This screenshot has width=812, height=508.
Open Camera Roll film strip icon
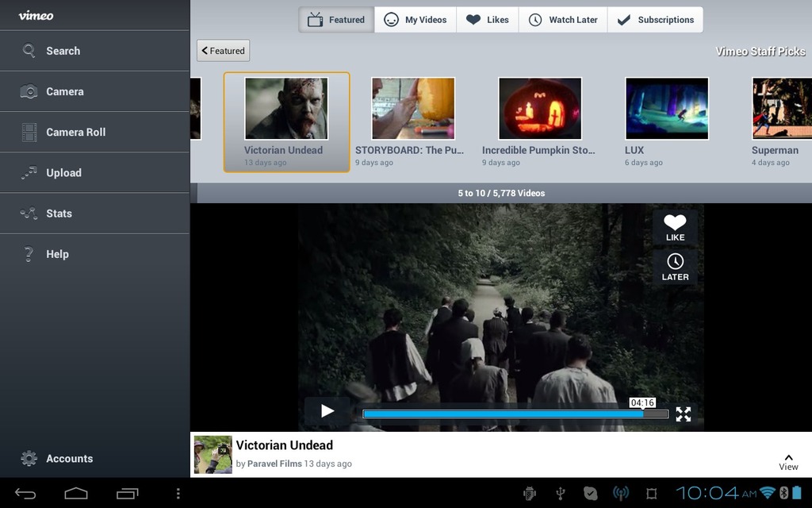[x=29, y=133]
